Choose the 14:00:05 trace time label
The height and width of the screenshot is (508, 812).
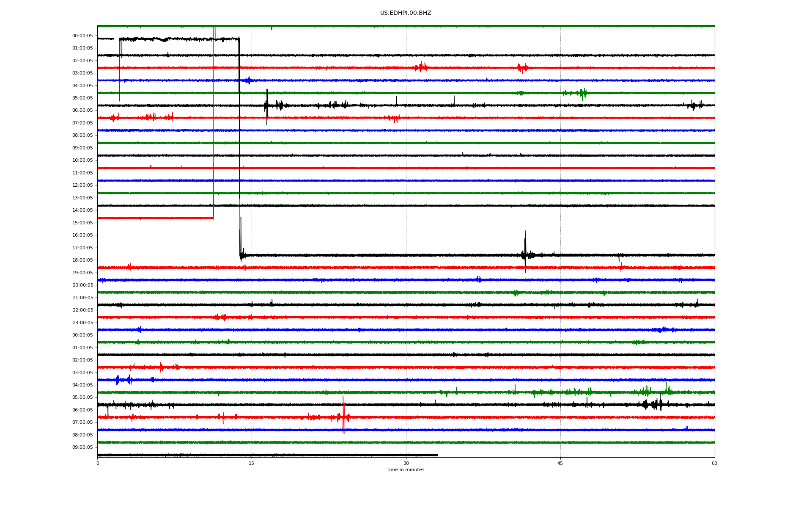[82, 210]
